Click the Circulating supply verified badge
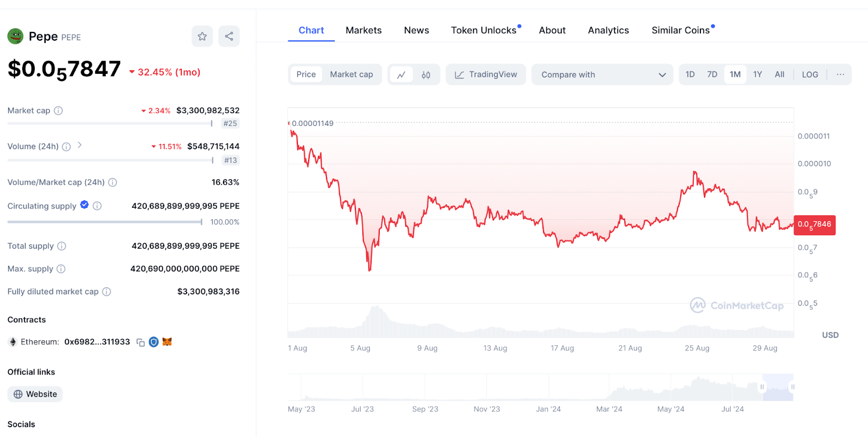Screen dimensions: 868x437 (x=85, y=205)
